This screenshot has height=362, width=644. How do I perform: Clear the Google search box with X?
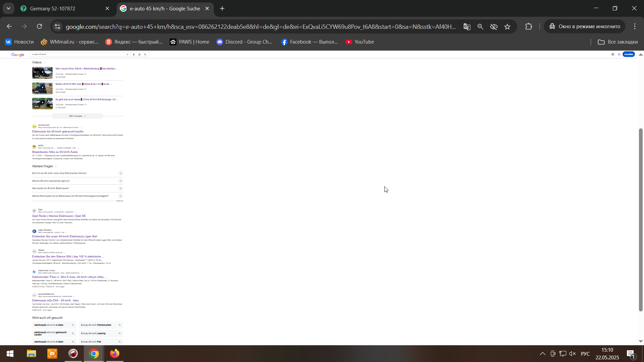[x=127, y=54]
